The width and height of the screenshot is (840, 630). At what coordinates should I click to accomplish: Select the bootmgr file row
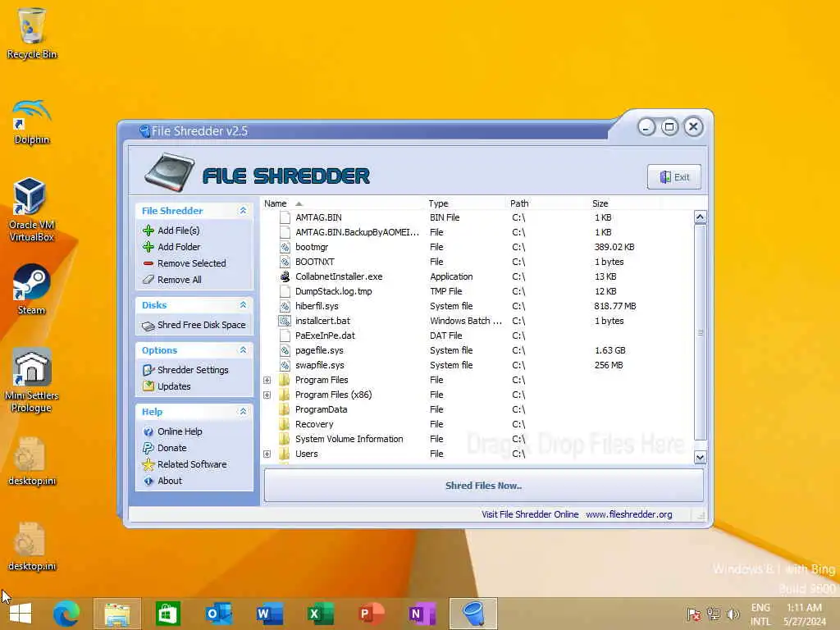pyautogui.click(x=477, y=247)
